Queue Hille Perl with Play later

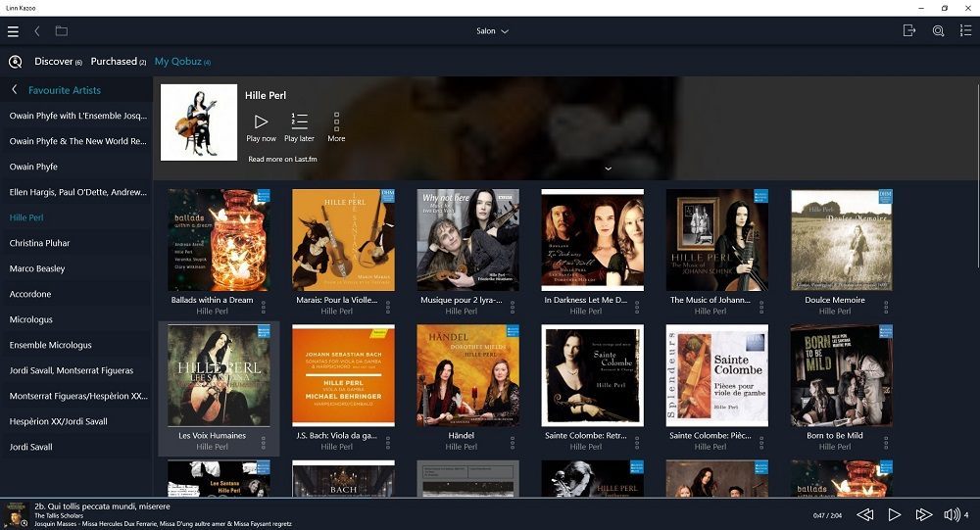[x=299, y=127]
